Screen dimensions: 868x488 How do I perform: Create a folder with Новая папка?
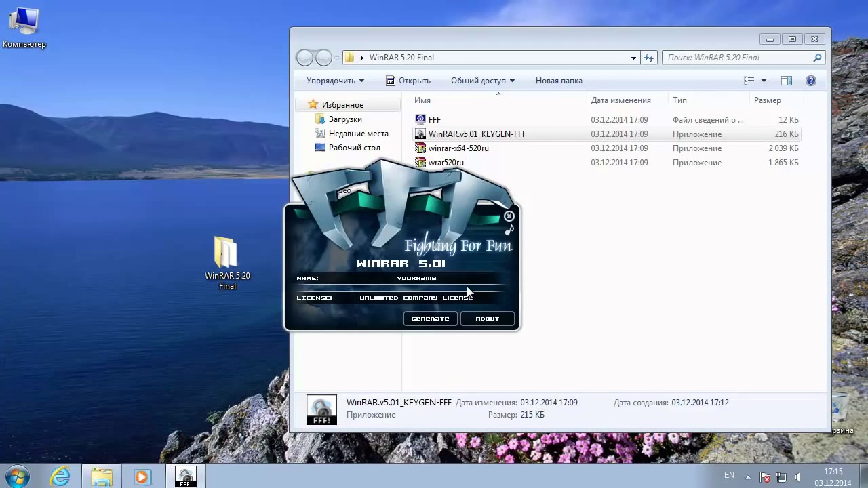(x=559, y=81)
